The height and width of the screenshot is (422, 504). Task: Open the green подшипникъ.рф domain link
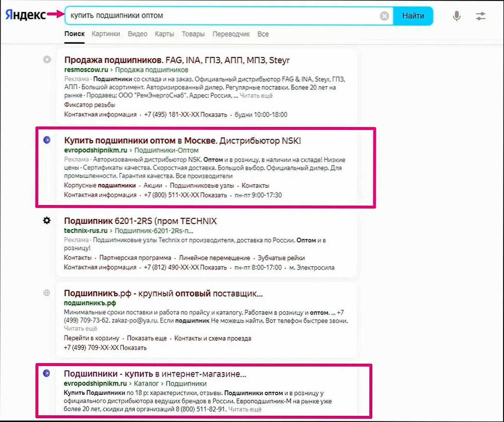point(90,303)
